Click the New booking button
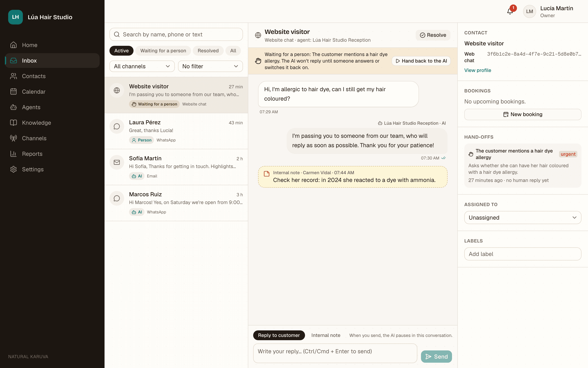The height and width of the screenshot is (368, 588). click(x=523, y=114)
